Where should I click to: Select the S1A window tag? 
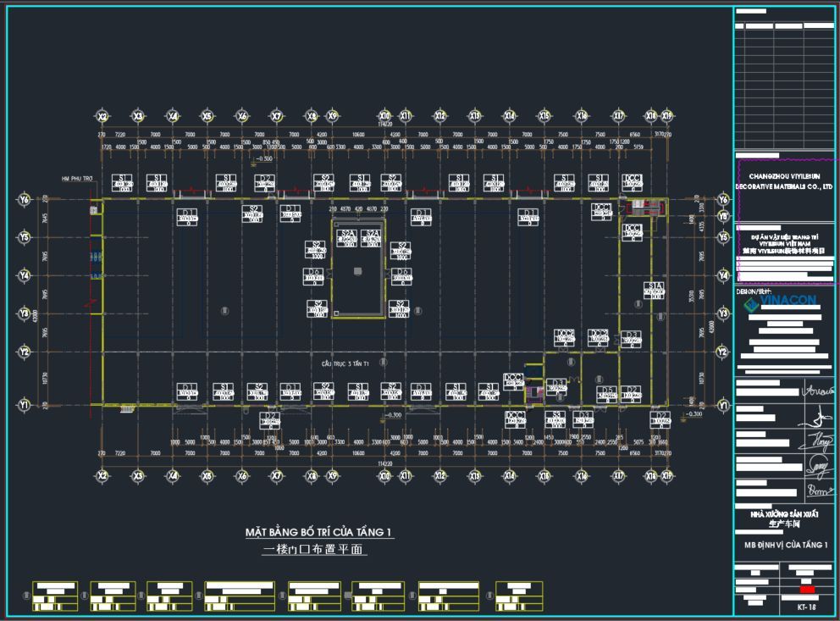tap(654, 289)
